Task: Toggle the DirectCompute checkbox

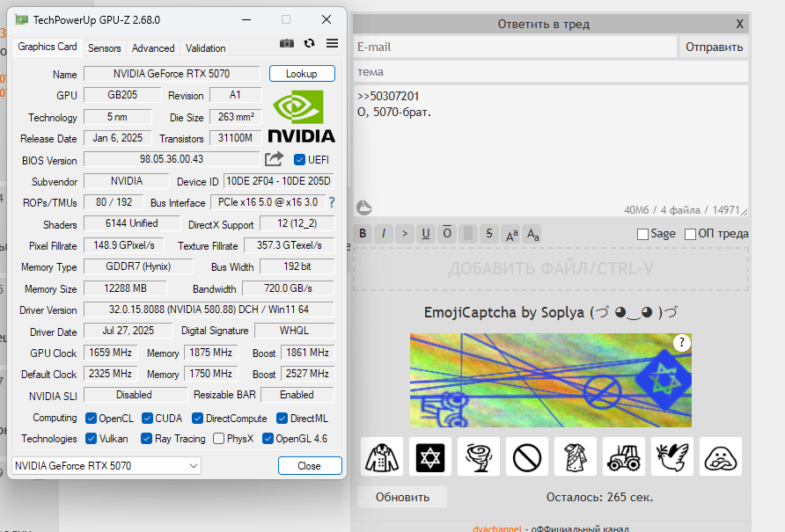Action: (197, 418)
